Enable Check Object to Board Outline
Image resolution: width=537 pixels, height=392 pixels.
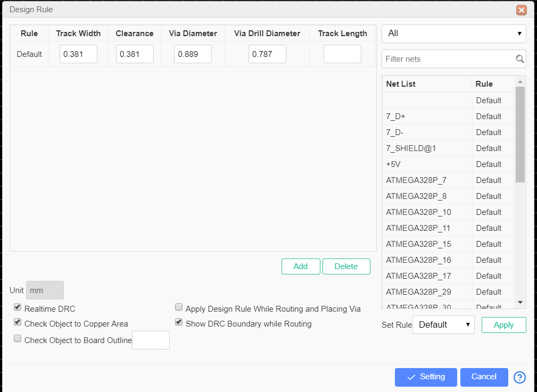coord(18,339)
